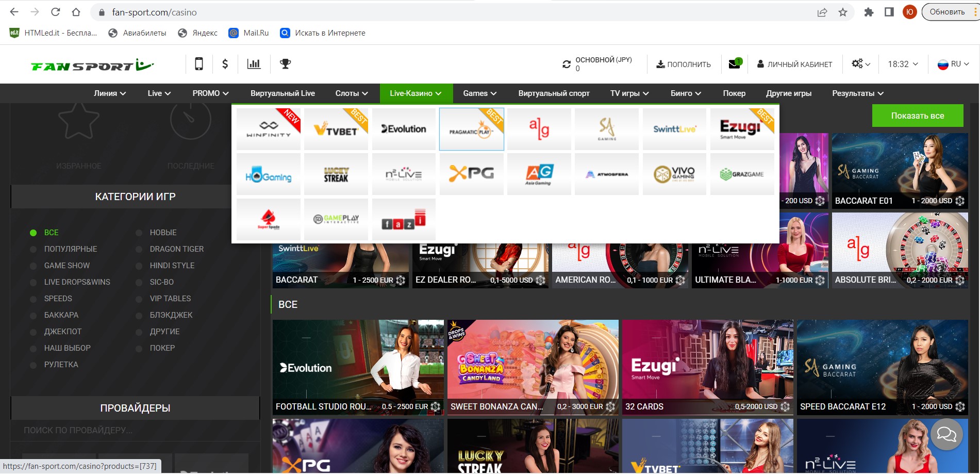
Task: Choose the Evolution provider logo
Action: [x=404, y=129]
